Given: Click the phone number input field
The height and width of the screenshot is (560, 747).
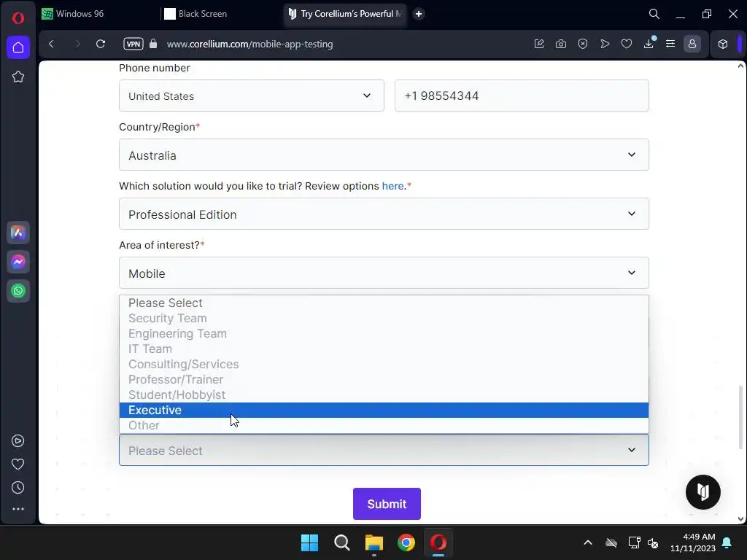Looking at the screenshot, I should (522, 96).
